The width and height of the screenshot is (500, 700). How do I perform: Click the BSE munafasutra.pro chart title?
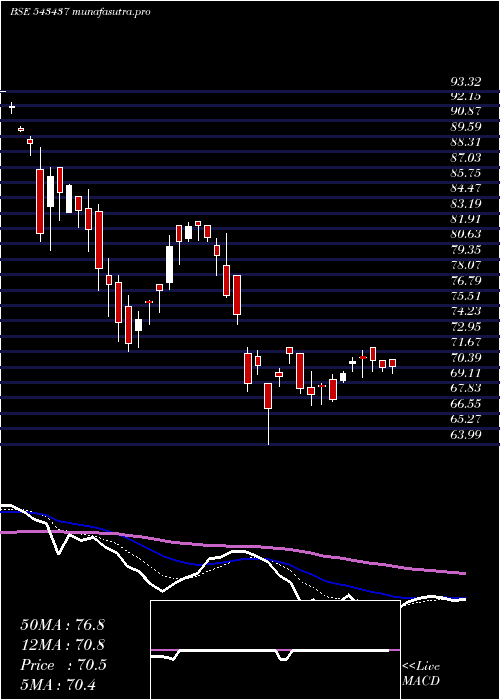coord(80,12)
